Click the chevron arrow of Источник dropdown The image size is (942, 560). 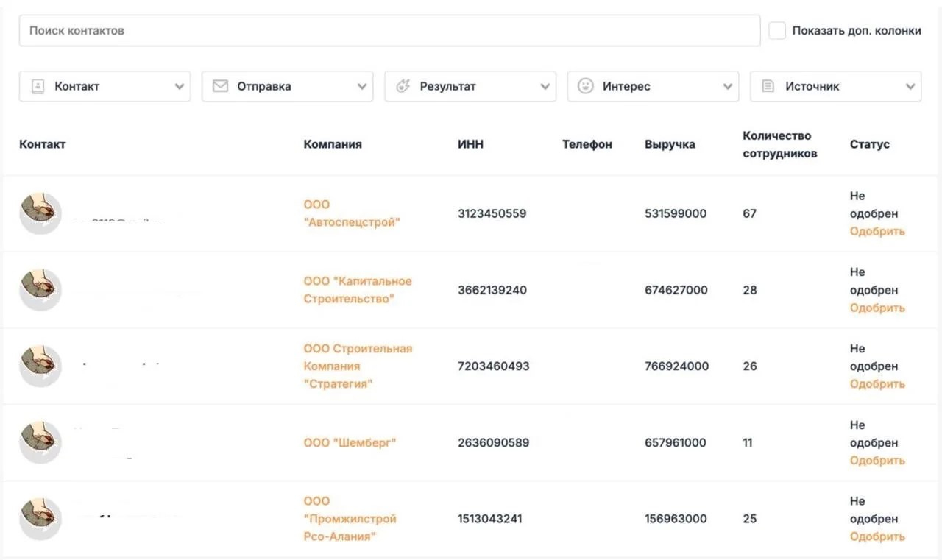pyautogui.click(x=910, y=87)
